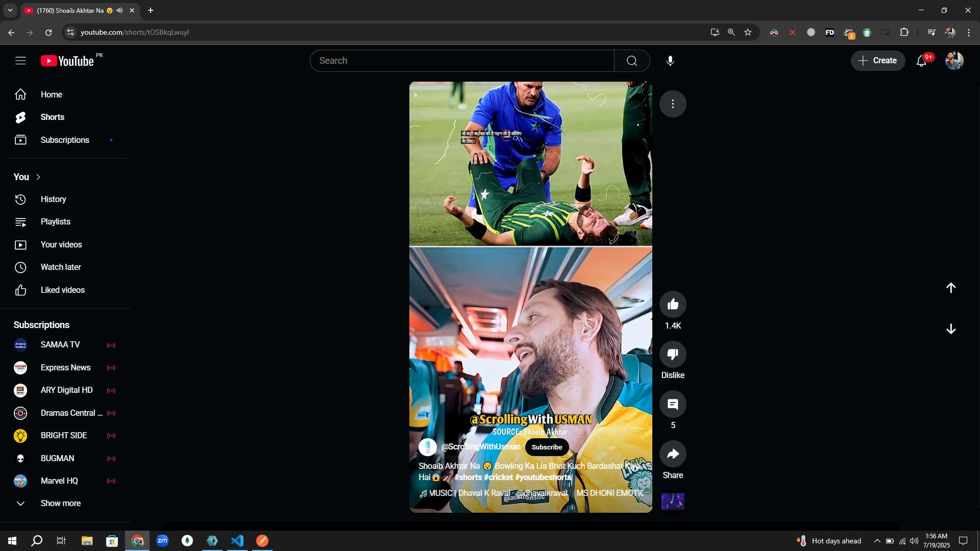Image resolution: width=980 pixels, height=551 pixels.
Task: Open the YouTube hamburger guide menu
Action: [x=20, y=61]
